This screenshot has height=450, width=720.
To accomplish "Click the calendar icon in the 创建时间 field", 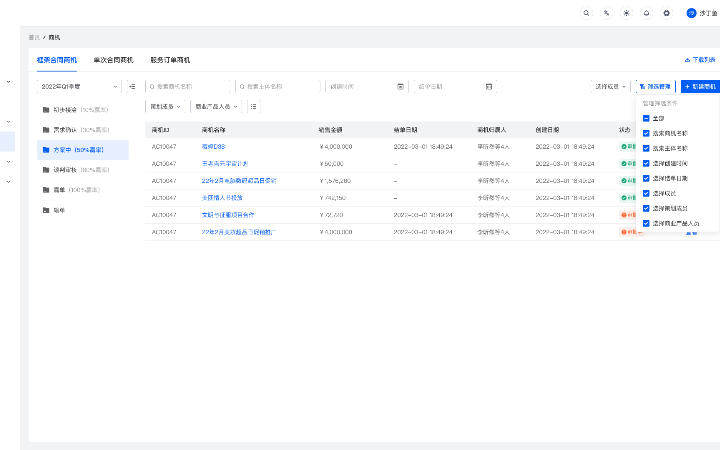I will click(400, 86).
